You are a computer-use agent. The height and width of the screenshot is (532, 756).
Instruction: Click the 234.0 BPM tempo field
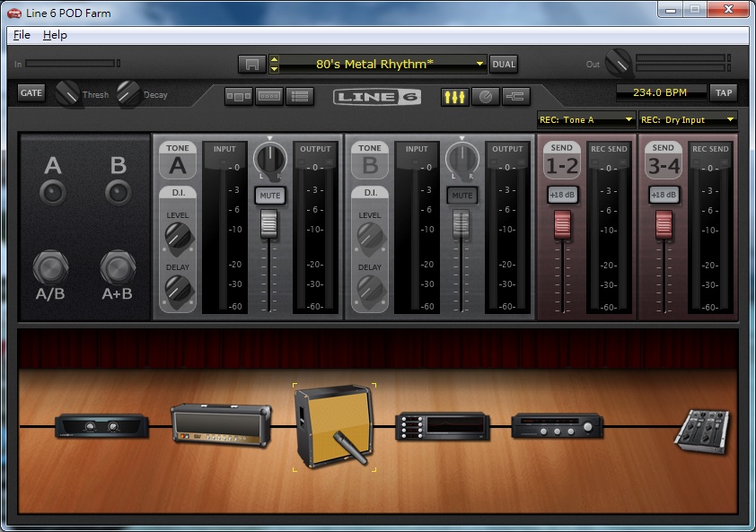(x=660, y=92)
